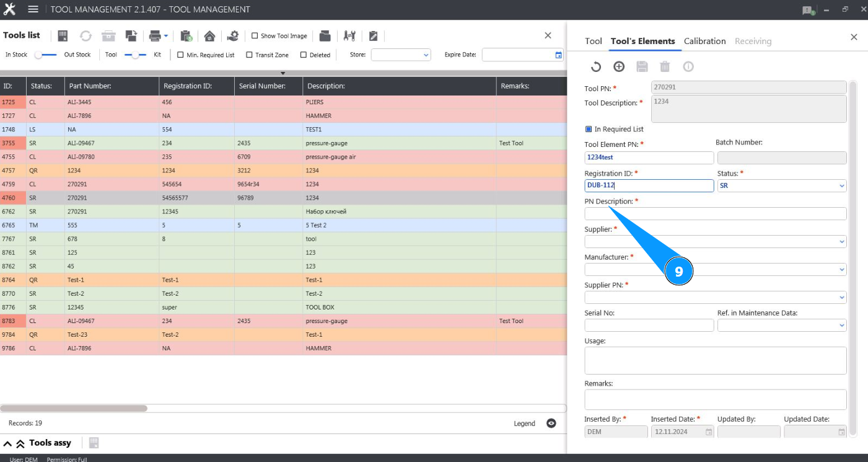Image resolution: width=868 pixels, height=462 pixels.
Task: Open the hamburger menu in title bar
Action: point(33,9)
